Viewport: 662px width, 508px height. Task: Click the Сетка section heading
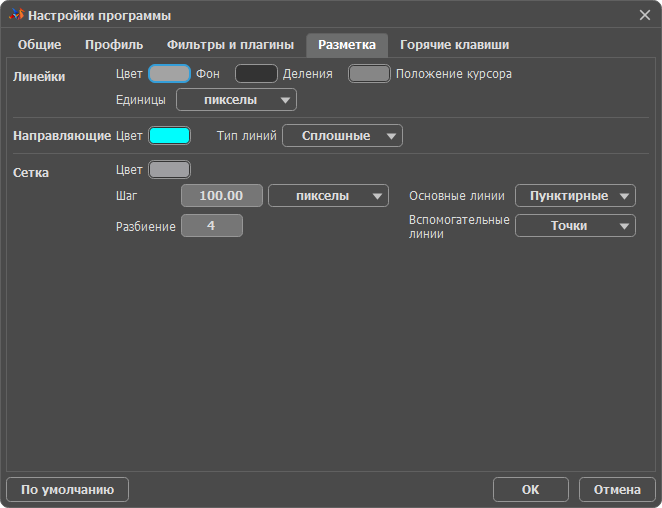[x=31, y=173]
